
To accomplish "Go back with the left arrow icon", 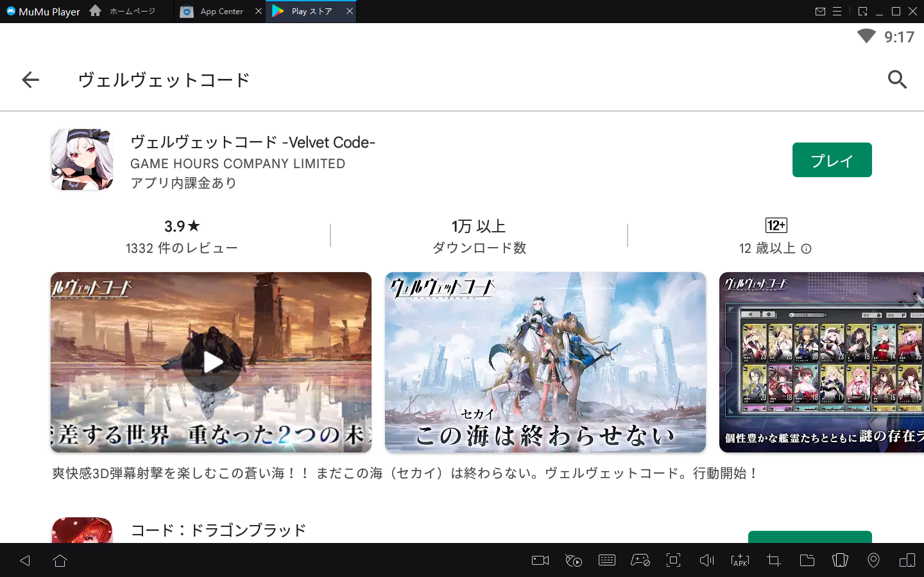I will (30, 80).
